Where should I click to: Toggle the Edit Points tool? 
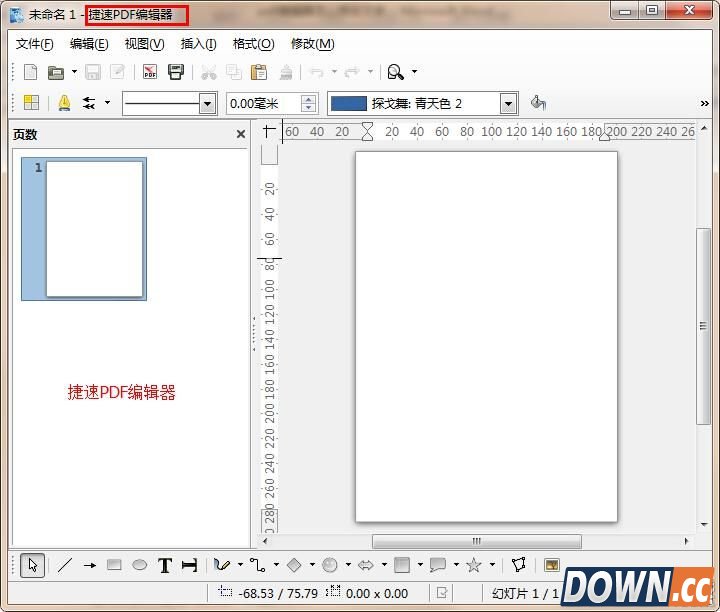518,565
